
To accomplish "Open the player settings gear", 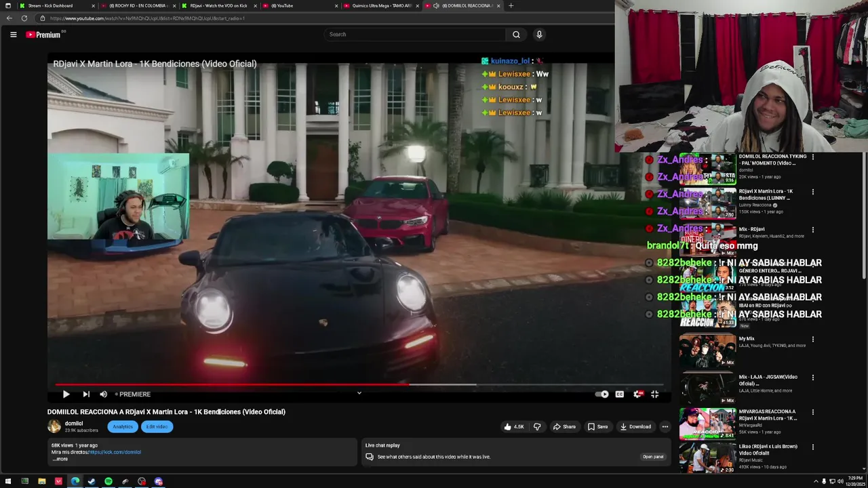I will pos(637,394).
